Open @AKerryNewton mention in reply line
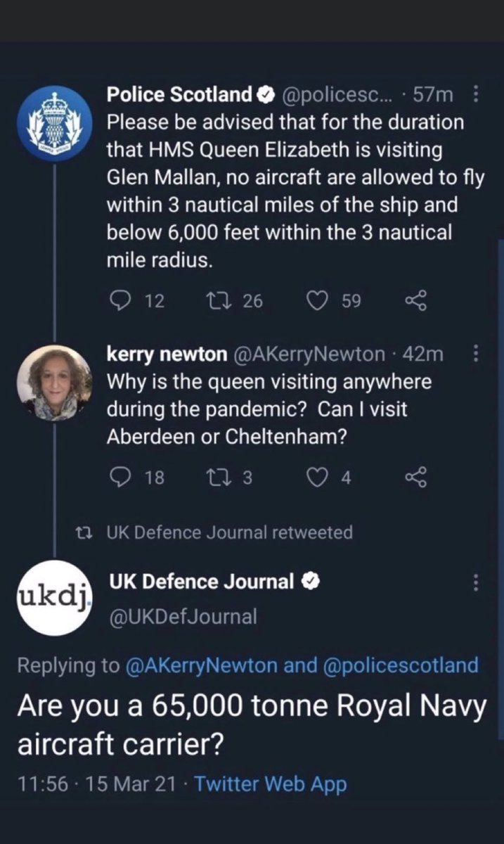504x844 pixels. pos(203,665)
